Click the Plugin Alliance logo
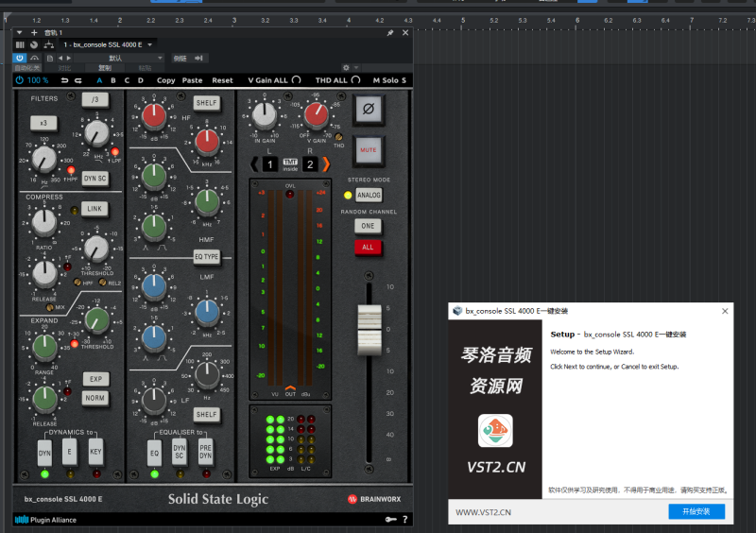Screen dimensions: 756x533 click(x=45, y=520)
